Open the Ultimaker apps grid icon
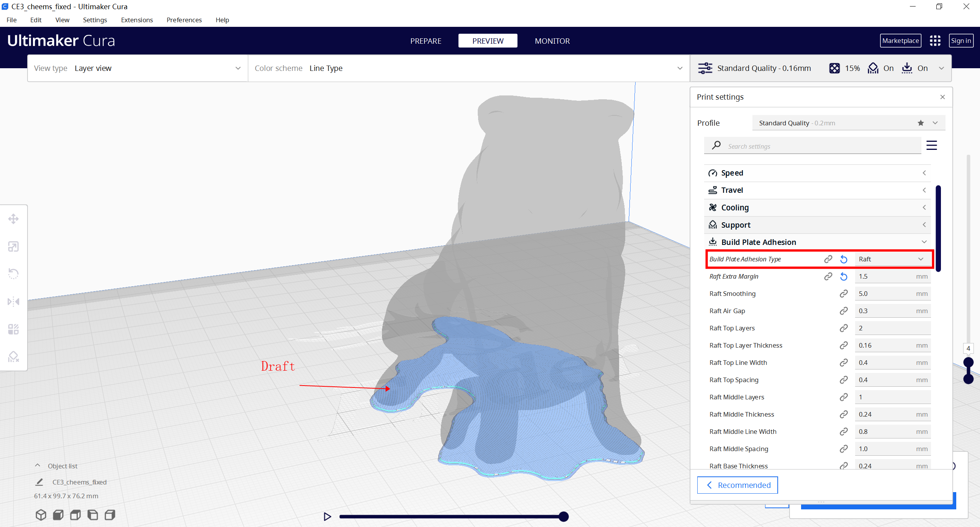Viewport: 980px width, 527px height. (x=935, y=41)
